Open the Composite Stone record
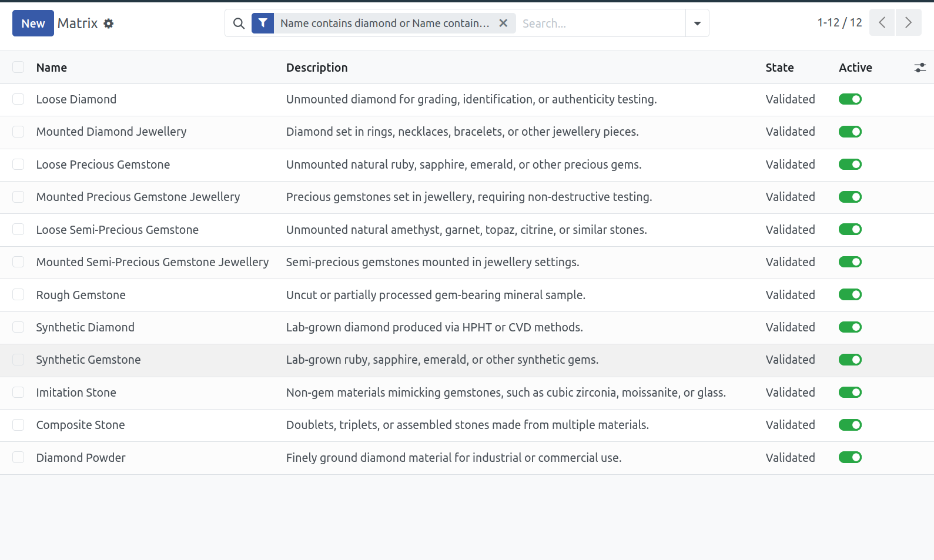Screen dimensions: 934x560 [81, 425]
